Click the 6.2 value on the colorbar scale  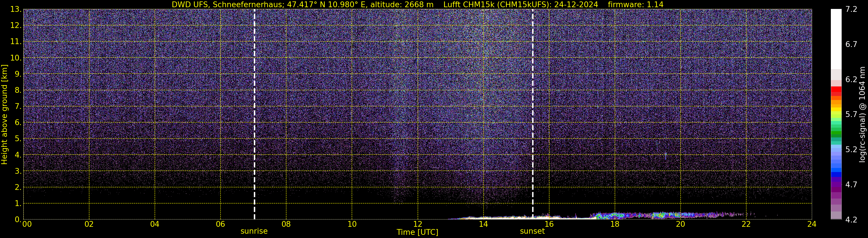(x=851, y=79)
